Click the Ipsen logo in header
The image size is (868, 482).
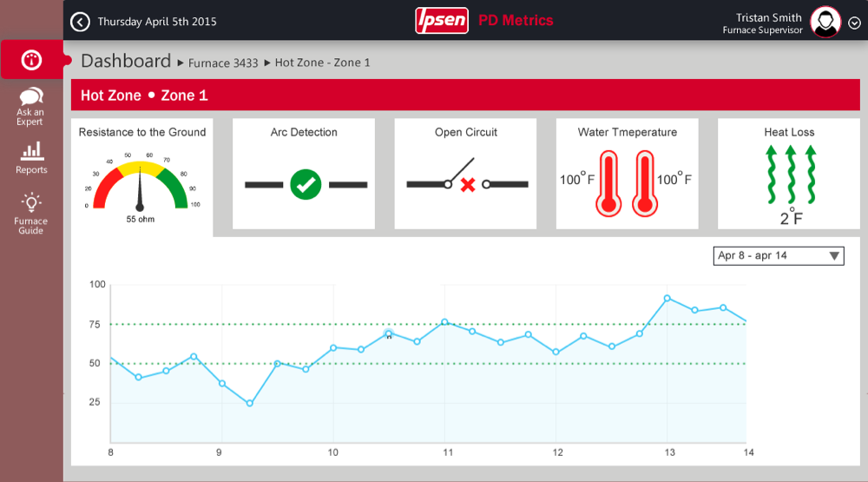(442, 21)
